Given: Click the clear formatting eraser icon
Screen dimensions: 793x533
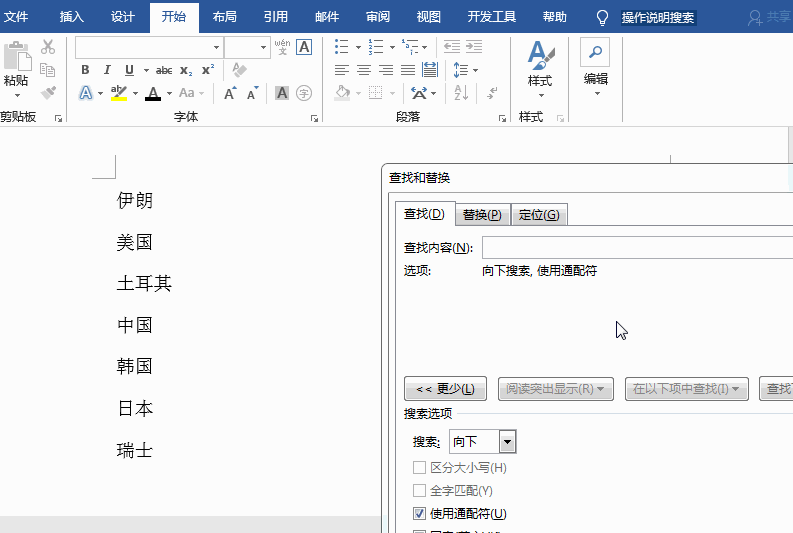Looking at the screenshot, I should (x=238, y=70).
